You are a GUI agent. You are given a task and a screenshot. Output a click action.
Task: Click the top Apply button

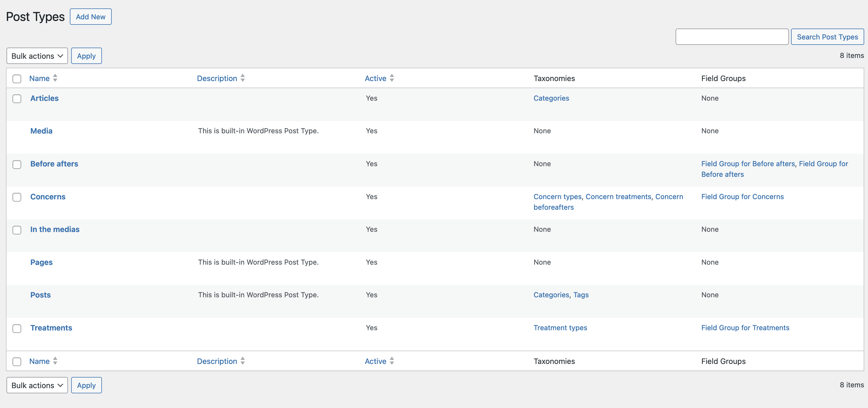pyautogui.click(x=86, y=56)
